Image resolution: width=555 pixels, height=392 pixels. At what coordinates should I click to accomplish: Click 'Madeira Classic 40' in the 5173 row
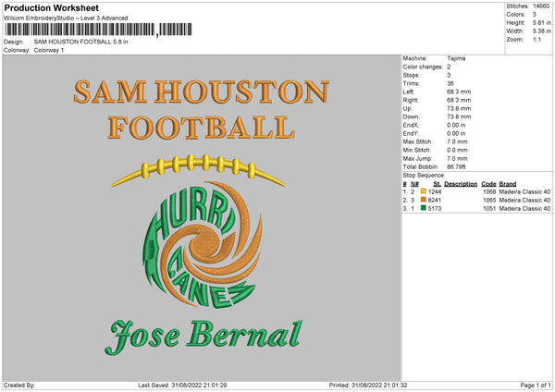524,208
